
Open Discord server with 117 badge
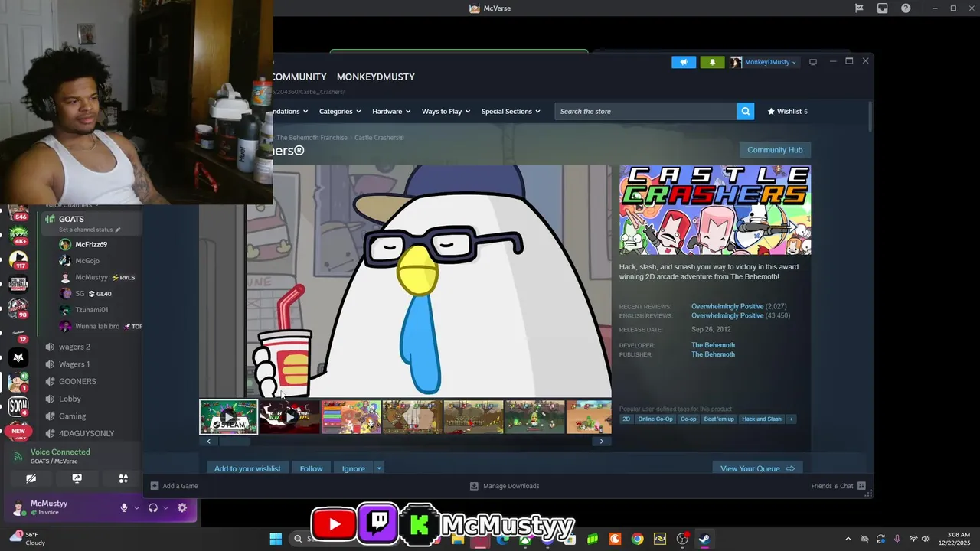tap(18, 260)
